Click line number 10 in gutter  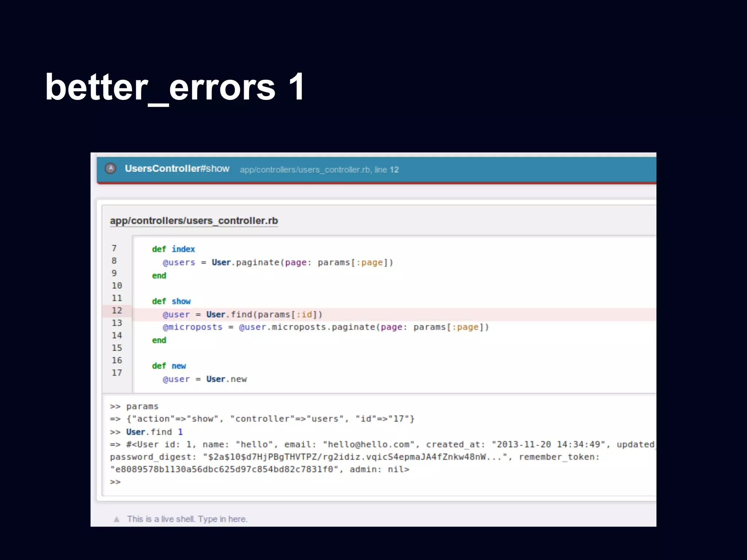tap(117, 285)
